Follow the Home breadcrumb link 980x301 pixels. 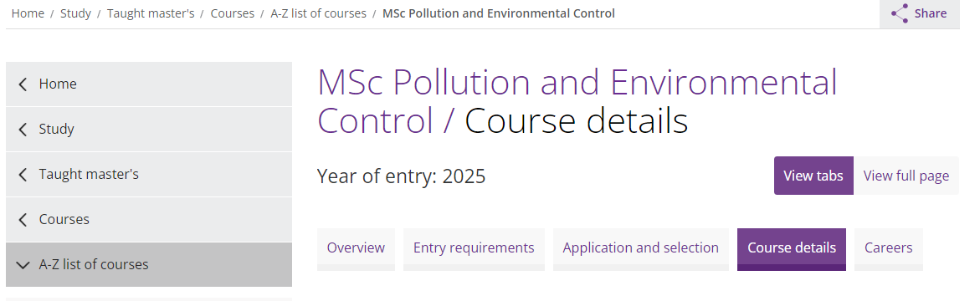point(28,13)
